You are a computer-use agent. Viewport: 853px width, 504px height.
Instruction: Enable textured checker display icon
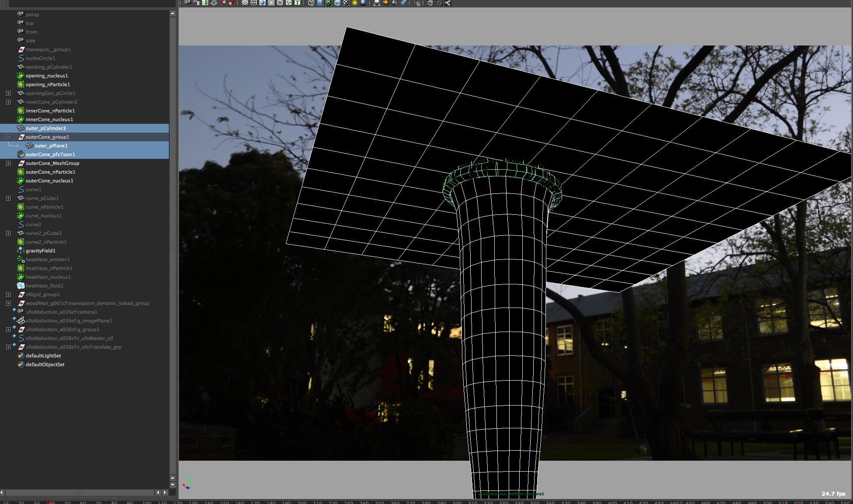(346, 3)
